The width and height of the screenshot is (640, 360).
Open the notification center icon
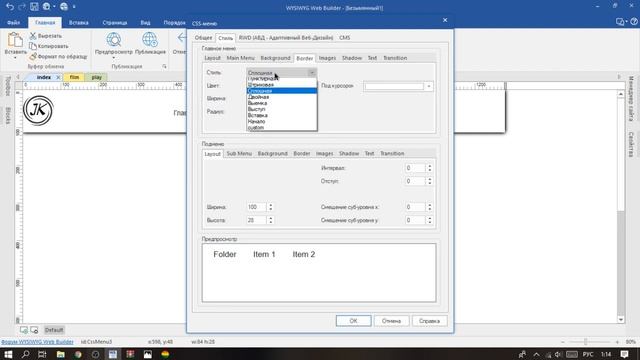[x=624, y=354]
